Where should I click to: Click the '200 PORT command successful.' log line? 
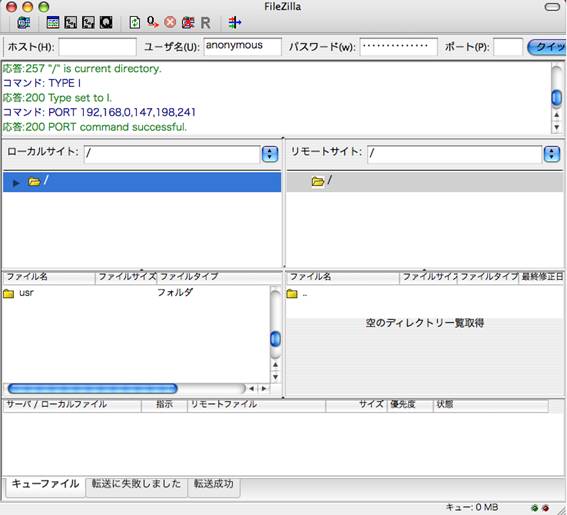[x=95, y=127]
